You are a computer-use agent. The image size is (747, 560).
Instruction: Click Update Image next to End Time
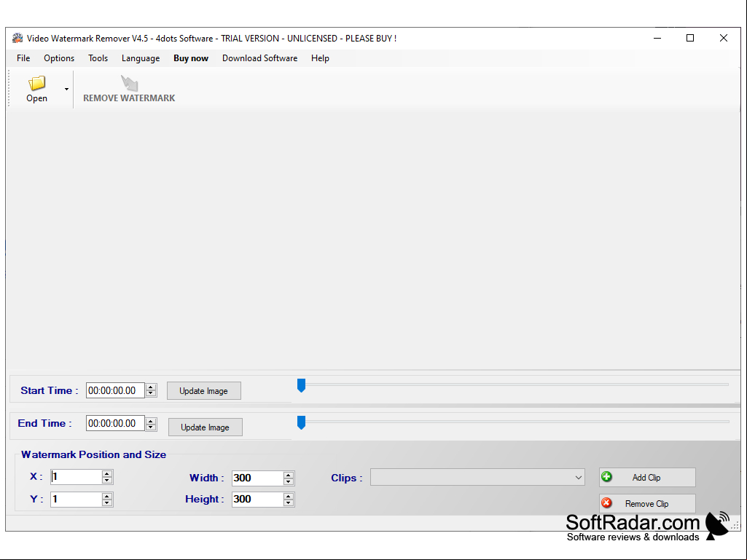(x=206, y=427)
